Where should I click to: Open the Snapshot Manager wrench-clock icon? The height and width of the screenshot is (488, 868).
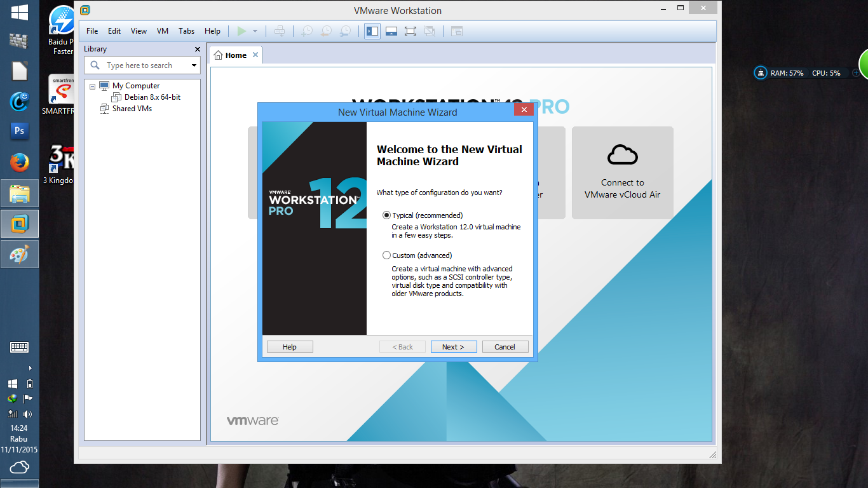tap(345, 30)
